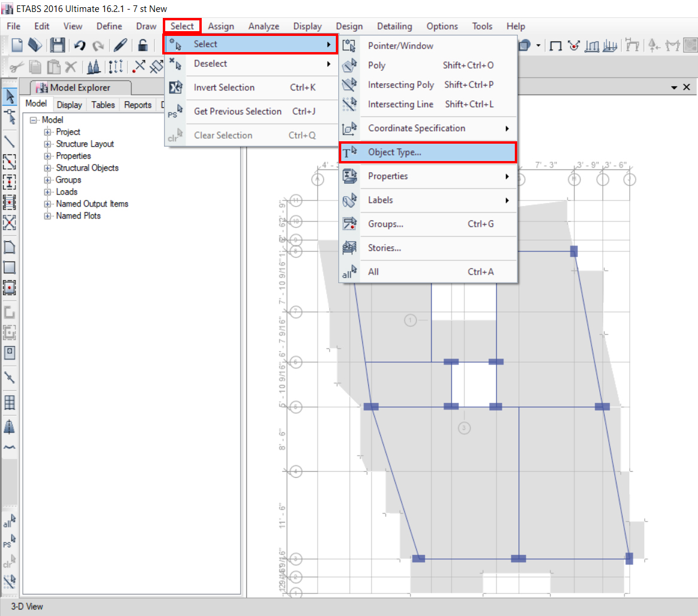Click the Get Previous Selection icon in sidebar

point(10,542)
